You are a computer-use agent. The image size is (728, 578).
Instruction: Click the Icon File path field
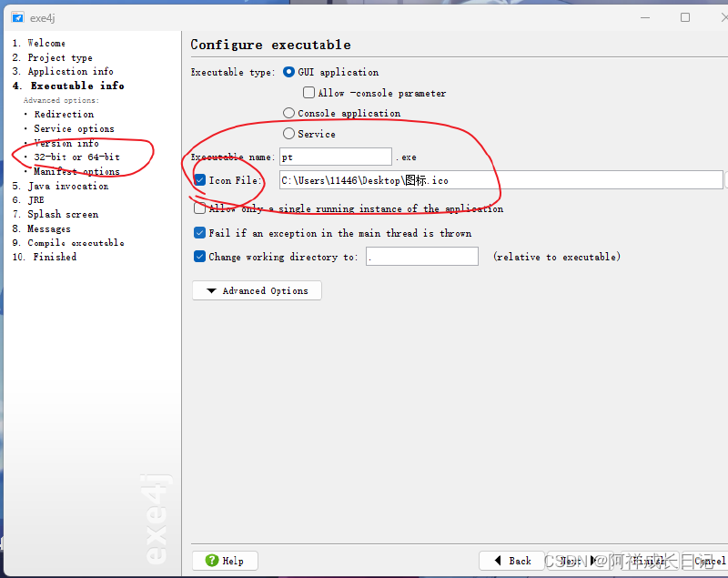pos(501,180)
